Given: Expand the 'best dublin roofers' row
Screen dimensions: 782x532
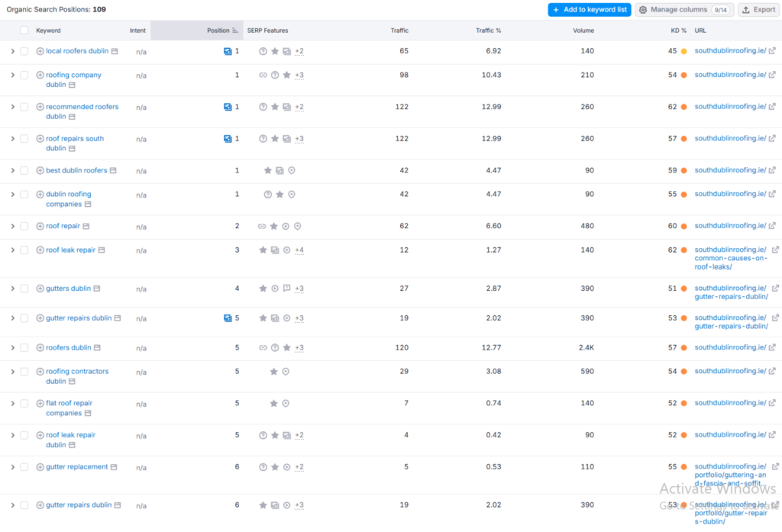Looking at the screenshot, I should point(12,170).
